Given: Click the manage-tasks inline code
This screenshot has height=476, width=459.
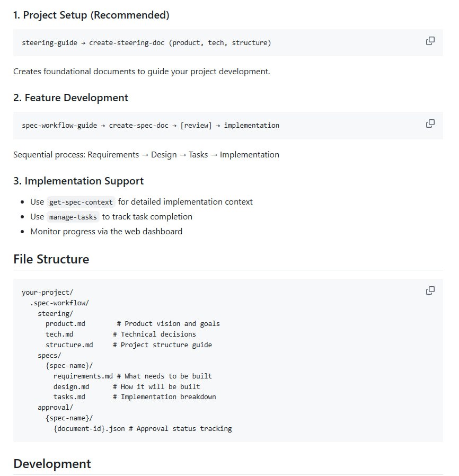Looking at the screenshot, I should pyautogui.click(x=73, y=217).
